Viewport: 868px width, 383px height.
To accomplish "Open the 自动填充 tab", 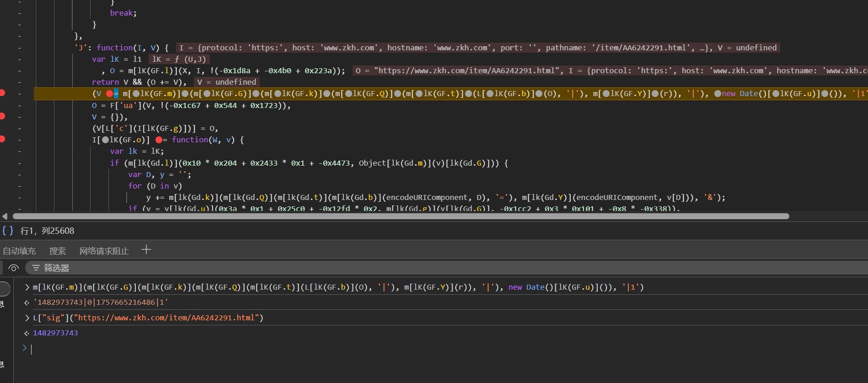I will [19, 251].
